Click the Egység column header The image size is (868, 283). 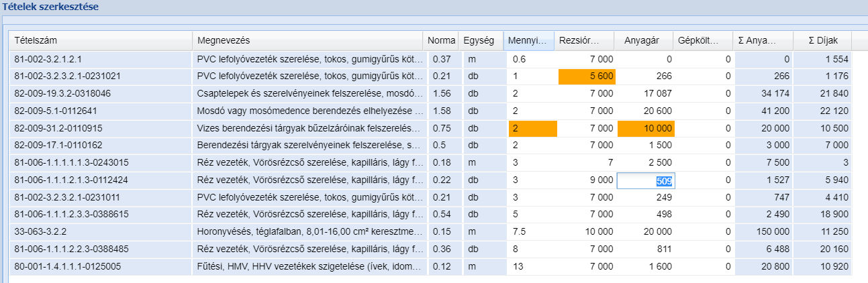pos(481,41)
